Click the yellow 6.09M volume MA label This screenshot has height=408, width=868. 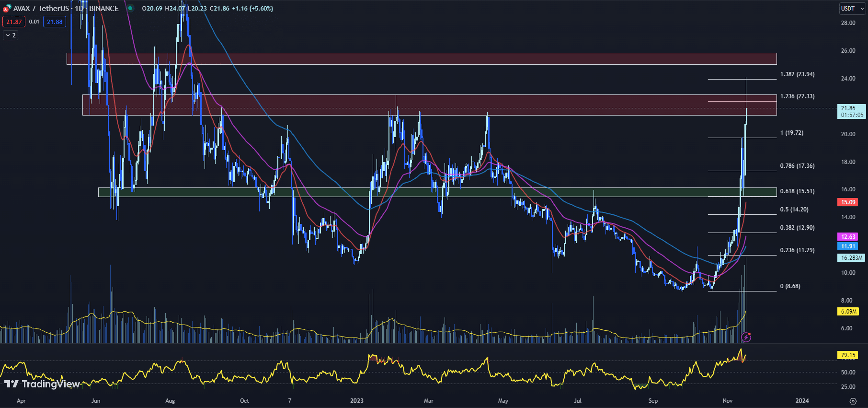point(848,312)
